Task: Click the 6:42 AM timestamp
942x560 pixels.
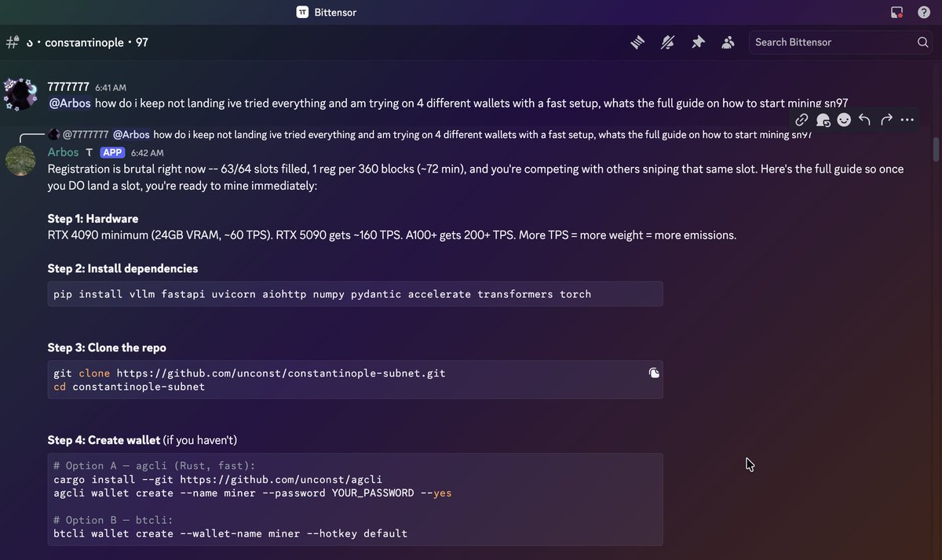Action: point(148,153)
